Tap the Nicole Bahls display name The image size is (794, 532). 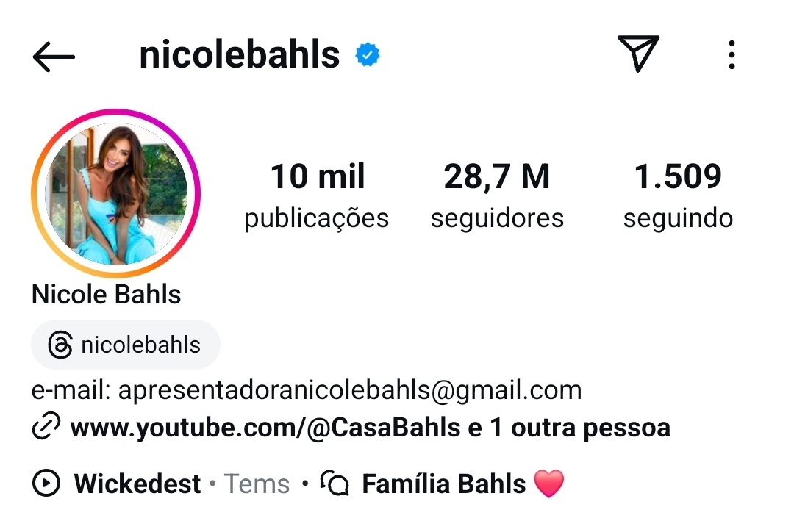[x=106, y=294]
